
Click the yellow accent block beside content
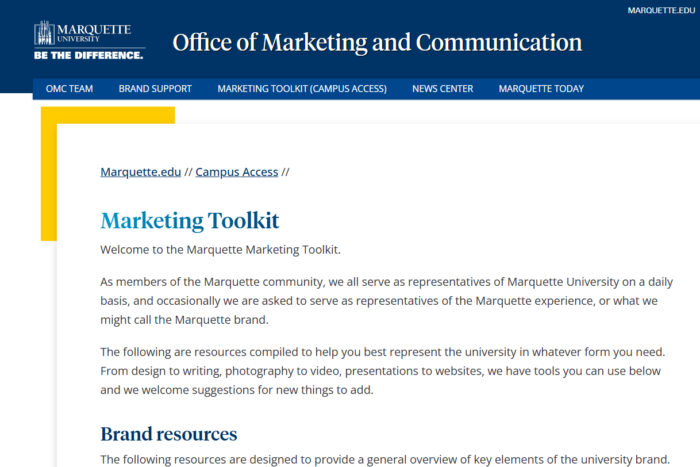48,180
